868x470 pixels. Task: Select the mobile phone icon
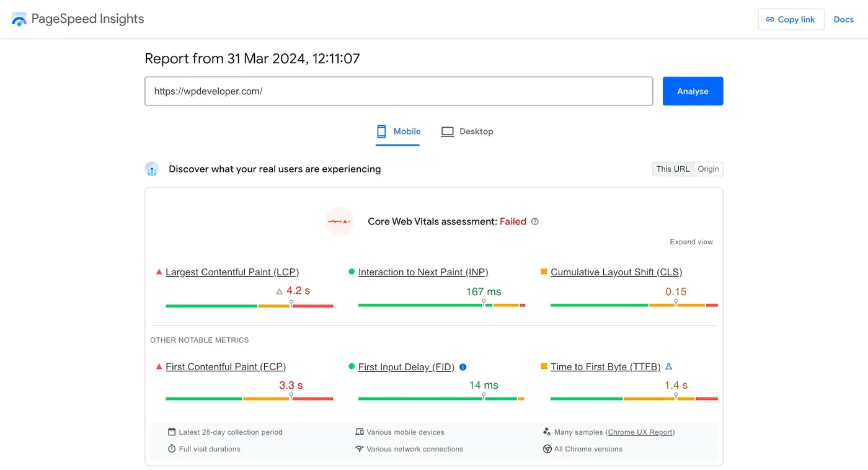tap(382, 131)
